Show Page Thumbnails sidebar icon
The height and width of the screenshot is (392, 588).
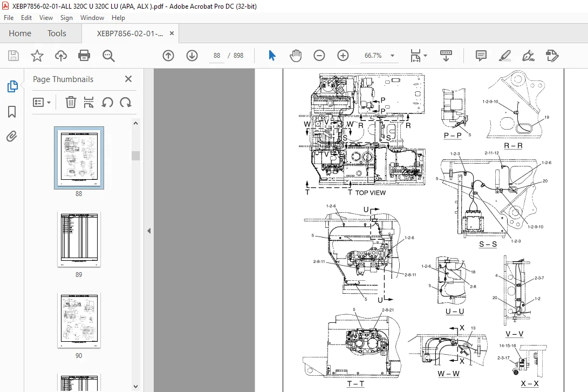12,86
